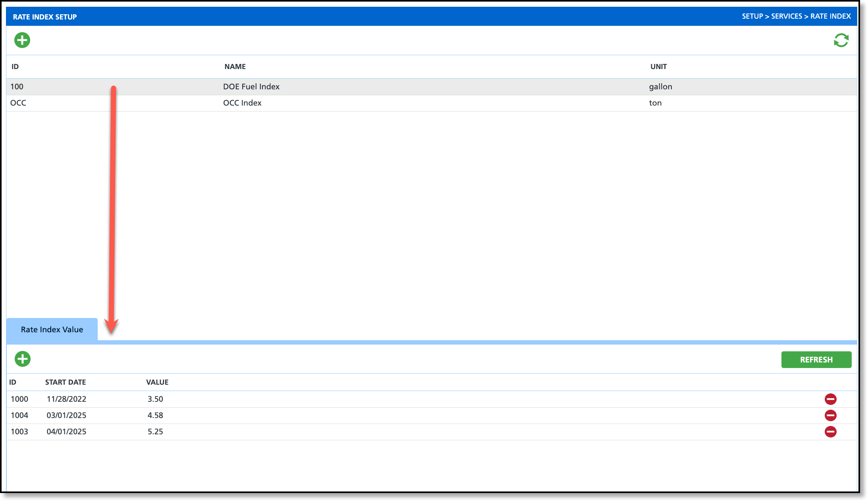
Task: Delete rate index value 1003
Action: 830,432
